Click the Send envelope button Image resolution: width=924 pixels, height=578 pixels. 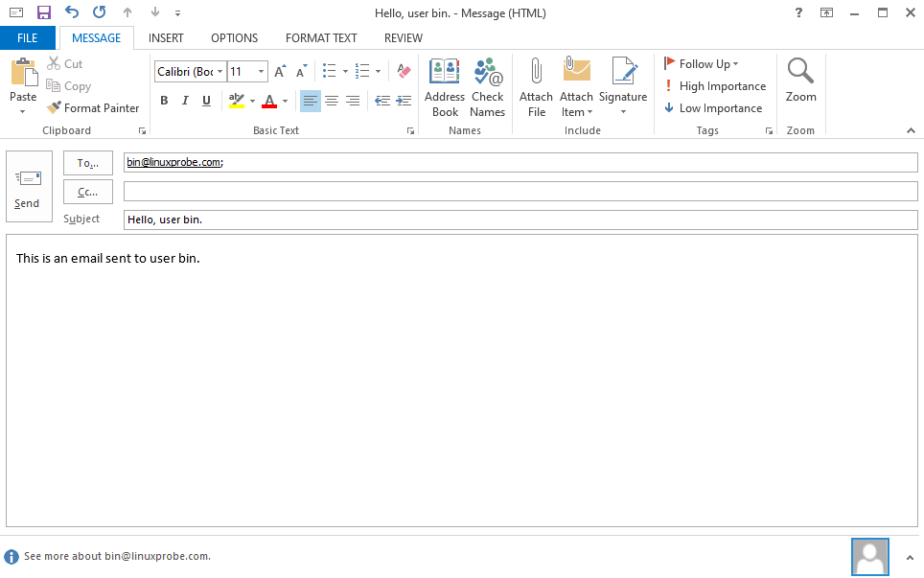point(28,187)
